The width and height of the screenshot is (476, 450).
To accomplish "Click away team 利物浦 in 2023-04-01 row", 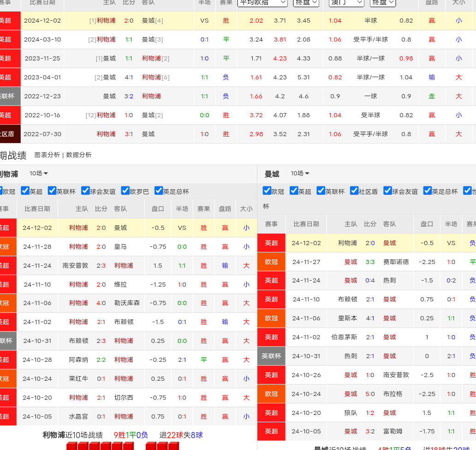I will [151, 77].
